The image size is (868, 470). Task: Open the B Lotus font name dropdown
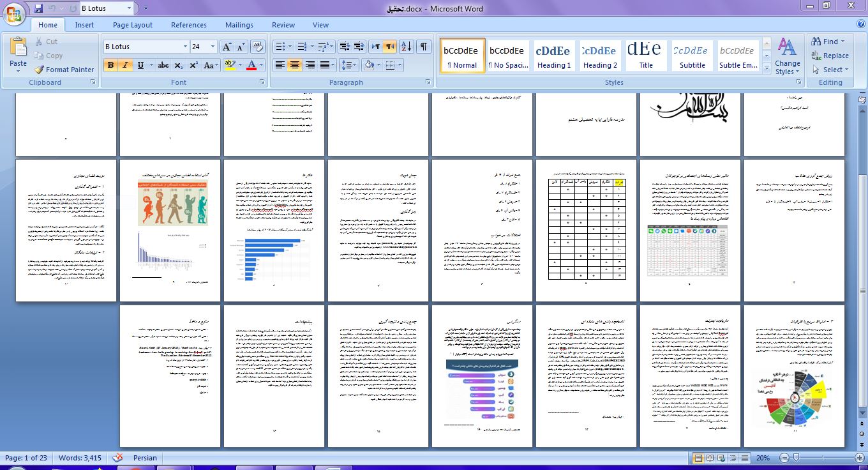click(185, 47)
